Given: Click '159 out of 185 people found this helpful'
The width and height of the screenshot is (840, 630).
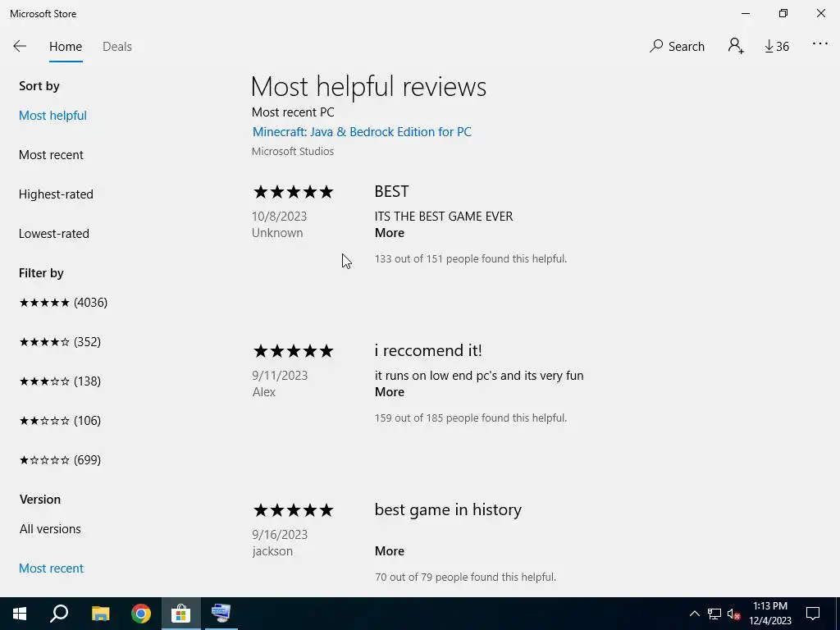Looking at the screenshot, I should pyautogui.click(x=470, y=418).
